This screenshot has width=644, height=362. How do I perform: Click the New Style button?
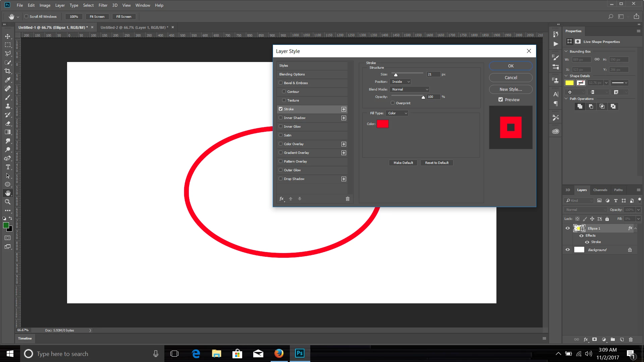click(511, 89)
